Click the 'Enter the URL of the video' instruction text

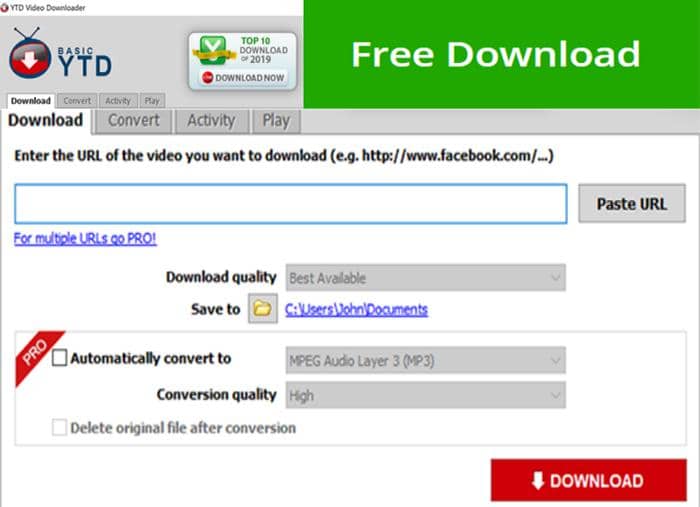pyautogui.click(x=284, y=155)
